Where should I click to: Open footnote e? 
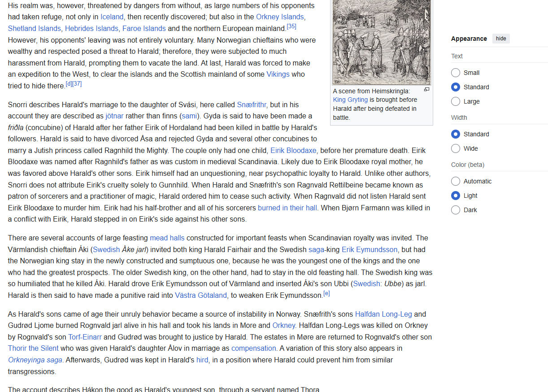point(326,293)
